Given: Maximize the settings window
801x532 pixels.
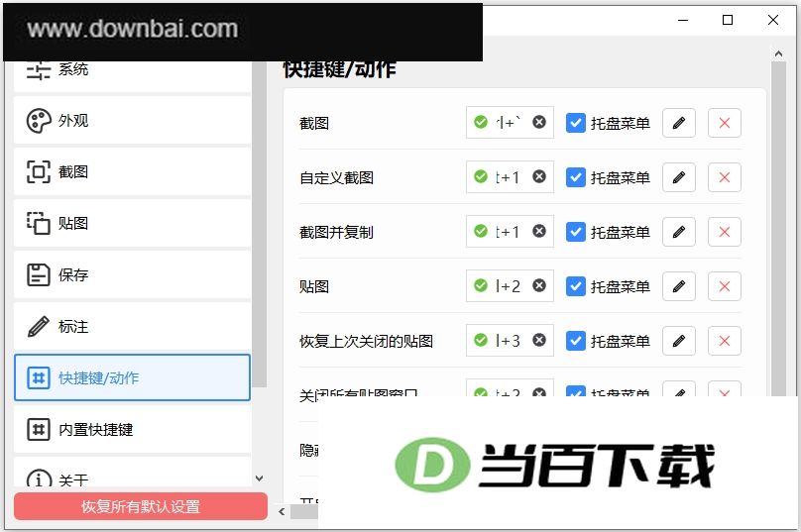Looking at the screenshot, I should [728, 20].
